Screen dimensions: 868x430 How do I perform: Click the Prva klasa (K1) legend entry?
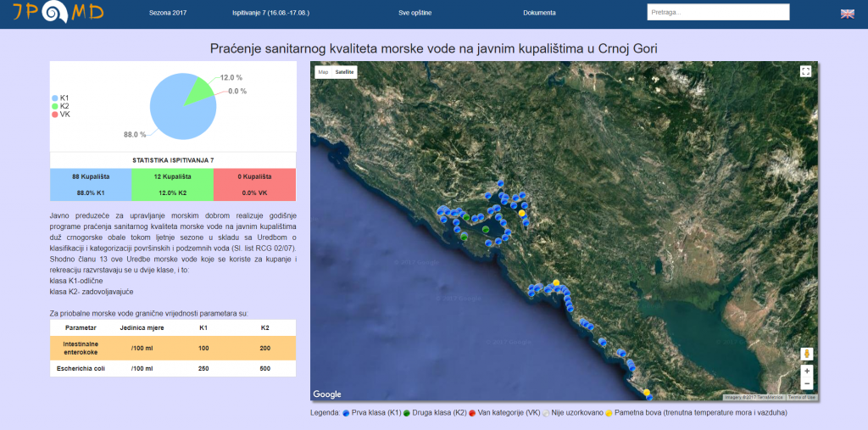pos(372,413)
